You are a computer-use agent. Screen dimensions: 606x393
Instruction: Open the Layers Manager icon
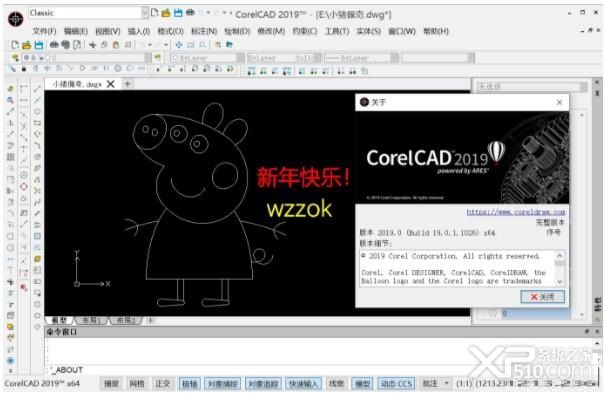[15, 58]
